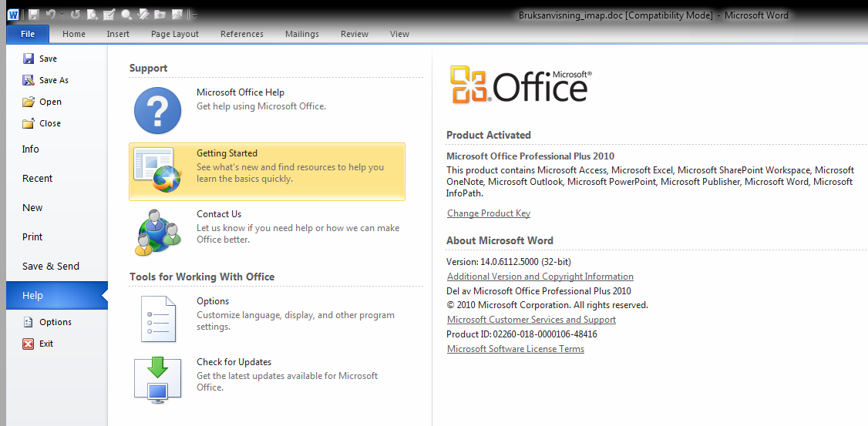Click the Undo arrow icon in title bar
The height and width of the screenshot is (426, 868).
click(51, 15)
